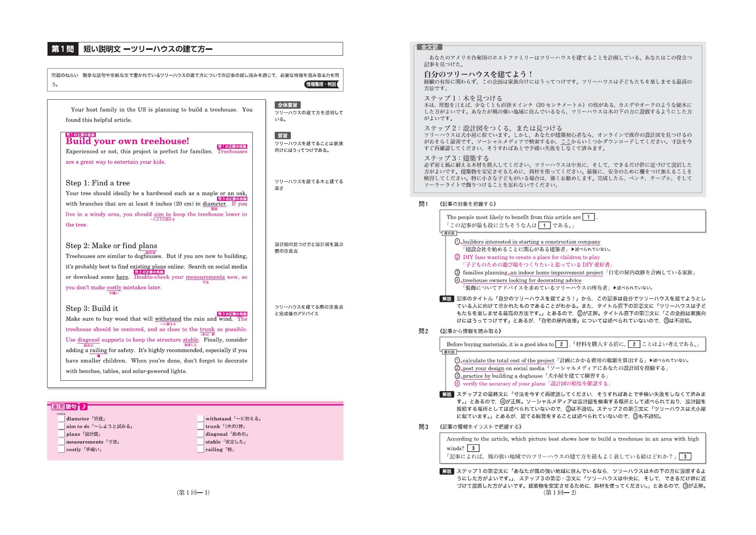Click the 'Build your own treehouse!' title
This screenshot has height=535, width=756.
[x=127, y=141]
